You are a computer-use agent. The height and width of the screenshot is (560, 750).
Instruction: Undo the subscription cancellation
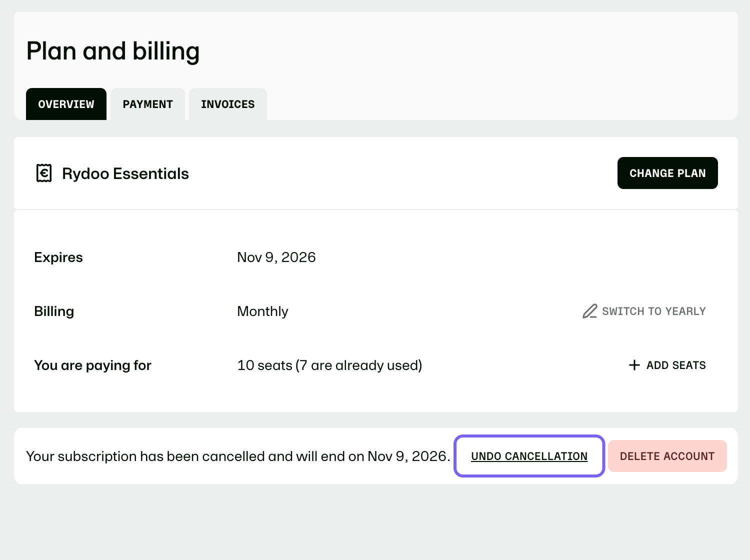[x=529, y=456]
